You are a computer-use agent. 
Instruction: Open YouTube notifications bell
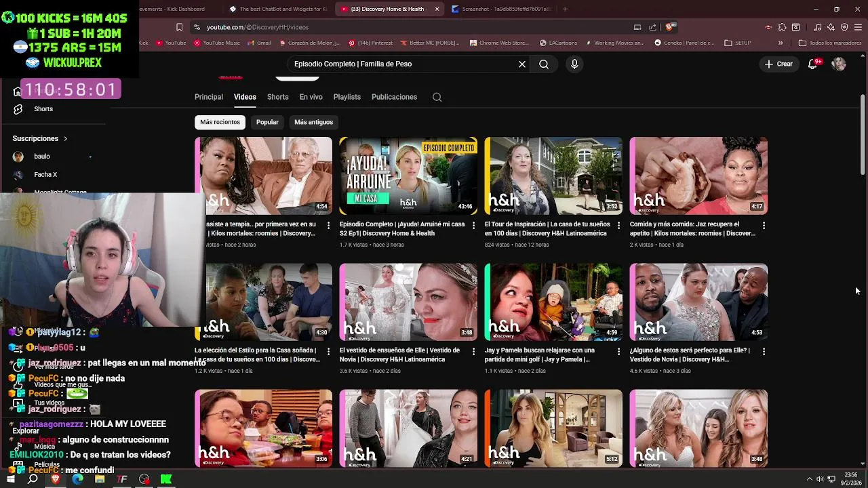(813, 64)
